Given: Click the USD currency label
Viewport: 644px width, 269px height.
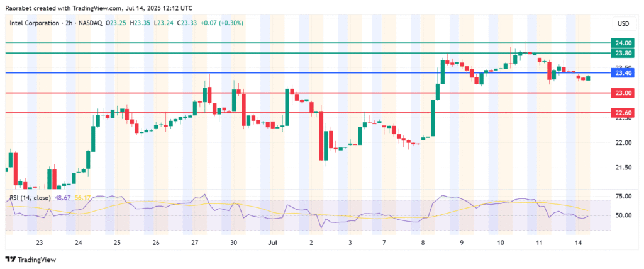Looking at the screenshot, I should pos(623,24).
